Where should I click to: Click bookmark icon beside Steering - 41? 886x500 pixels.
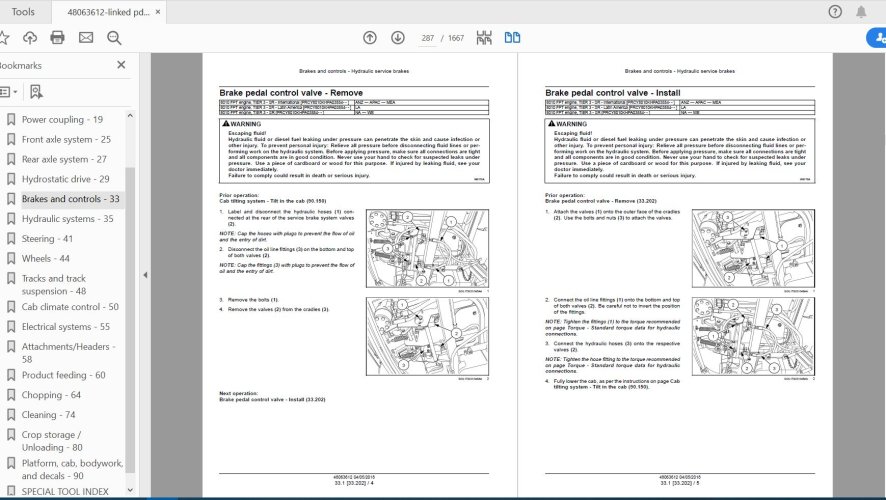coord(11,239)
